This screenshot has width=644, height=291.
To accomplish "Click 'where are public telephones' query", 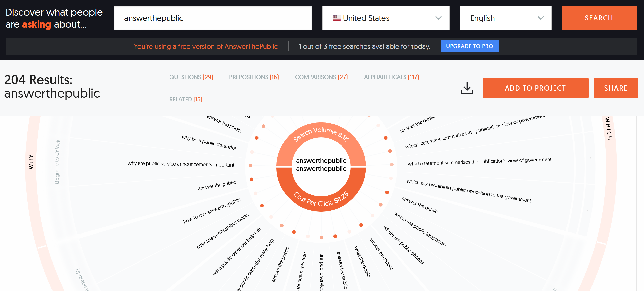I will [x=421, y=230].
